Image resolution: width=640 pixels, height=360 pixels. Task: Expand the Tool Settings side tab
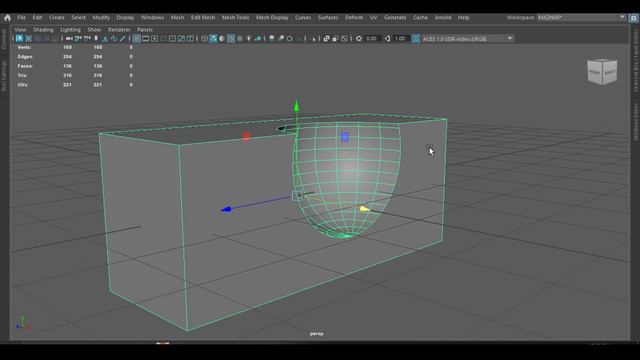(4, 76)
